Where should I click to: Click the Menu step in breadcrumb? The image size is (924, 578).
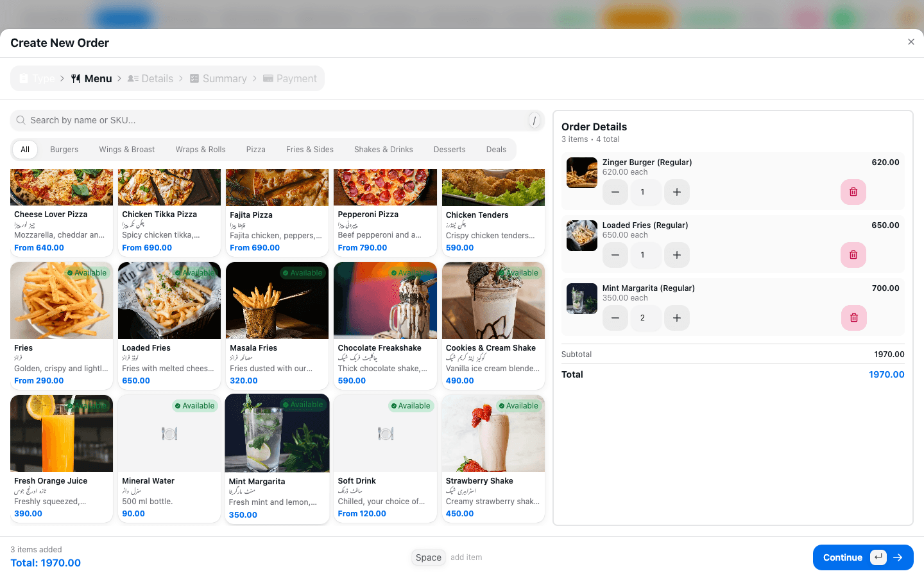[x=91, y=78]
